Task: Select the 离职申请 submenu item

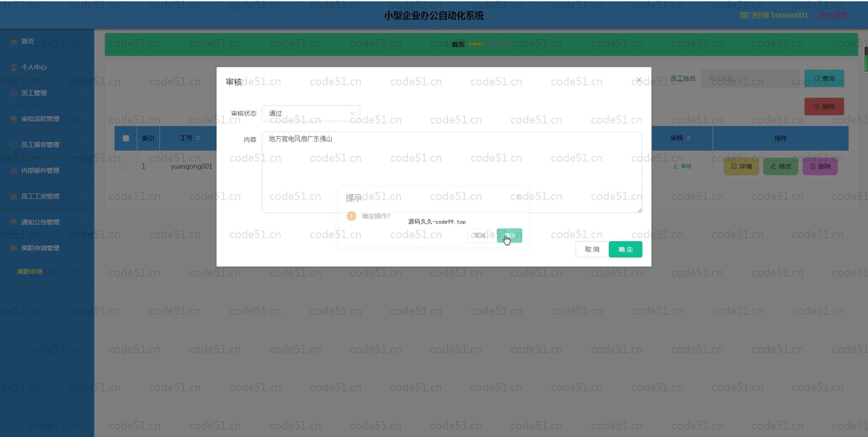Action: pyautogui.click(x=30, y=271)
